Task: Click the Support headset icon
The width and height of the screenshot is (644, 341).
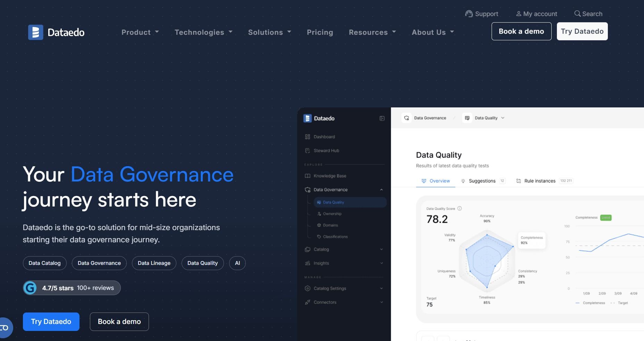Action: (x=469, y=14)
